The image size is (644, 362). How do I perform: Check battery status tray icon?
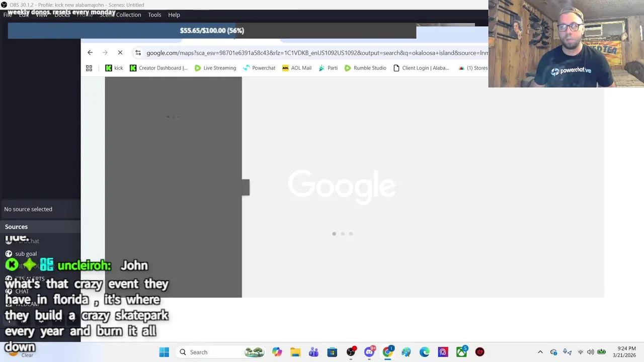(601, 352)
